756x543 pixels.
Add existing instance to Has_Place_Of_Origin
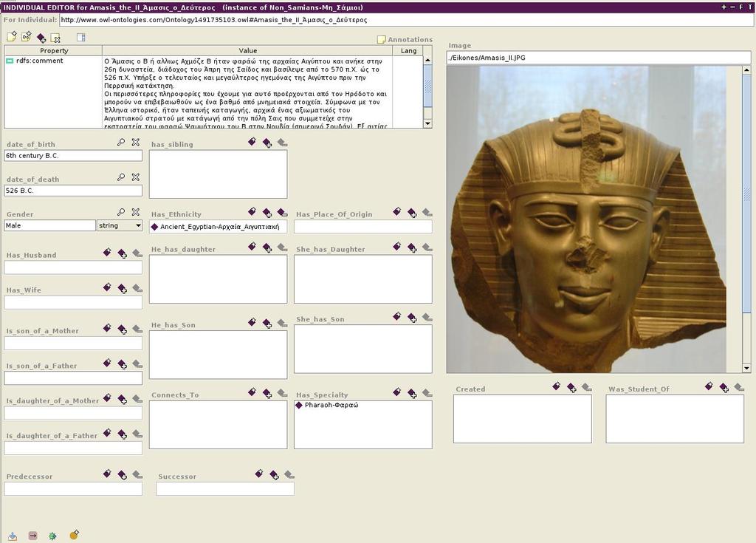pyautogui.click(x=412, y=212)
